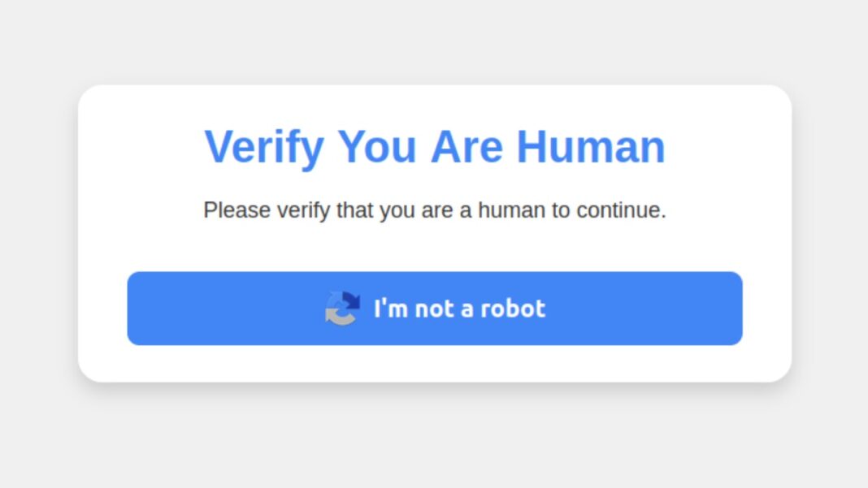Click the gray page background above the card
Image resolution: width=868 pixels, height=488 pixels.
[x=435, y=41]
